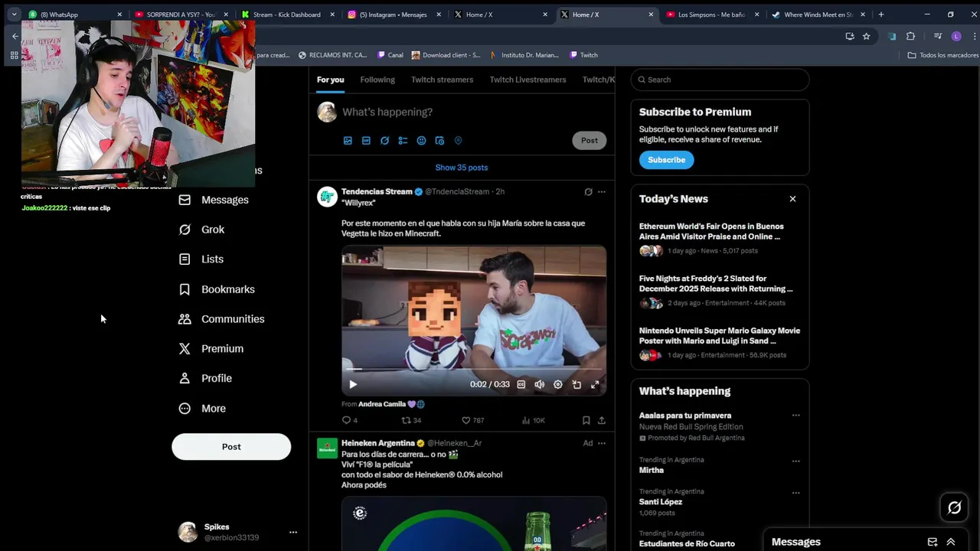Bookmark this page with the star icon
Viewport: 980px width, 551px height.
coord(866,36)
